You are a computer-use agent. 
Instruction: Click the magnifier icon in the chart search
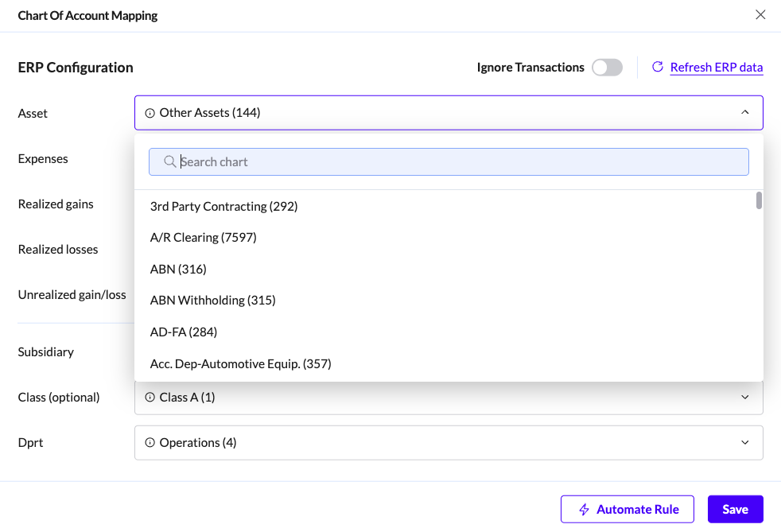click(x=169, y=161)
